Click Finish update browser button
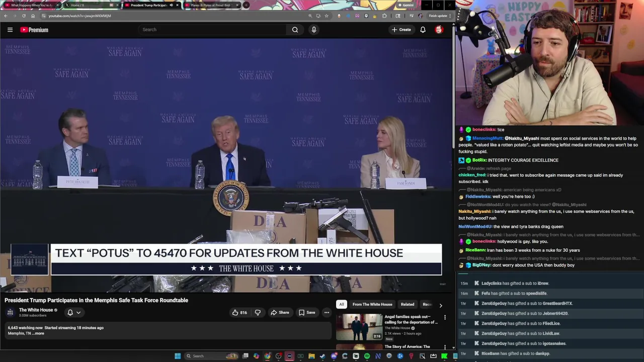The width and height of the screenshot is (644, 362). coord(440,16)
